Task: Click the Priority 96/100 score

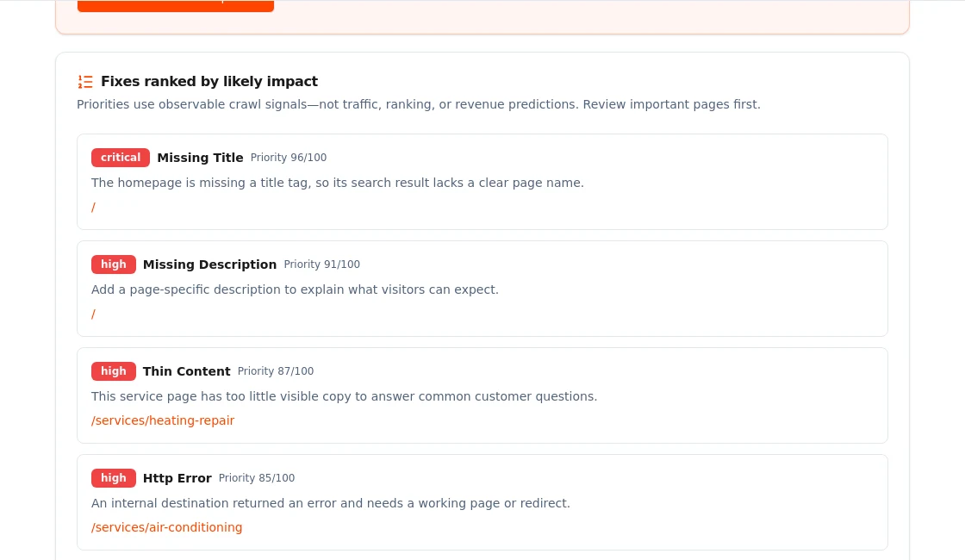Action: click(x=289, y=158)
